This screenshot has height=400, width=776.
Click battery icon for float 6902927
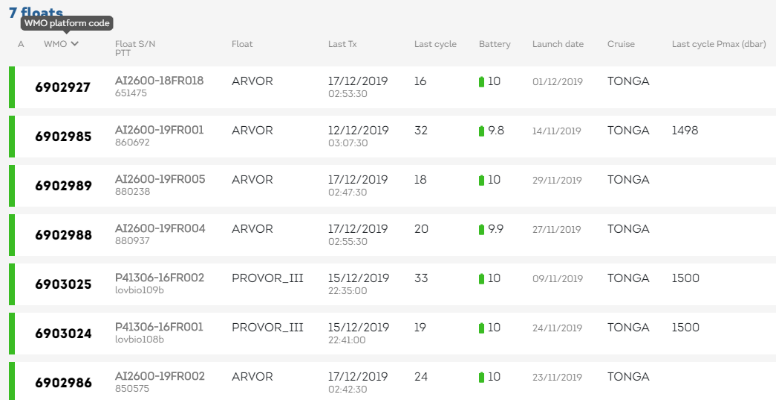(482, 82)
